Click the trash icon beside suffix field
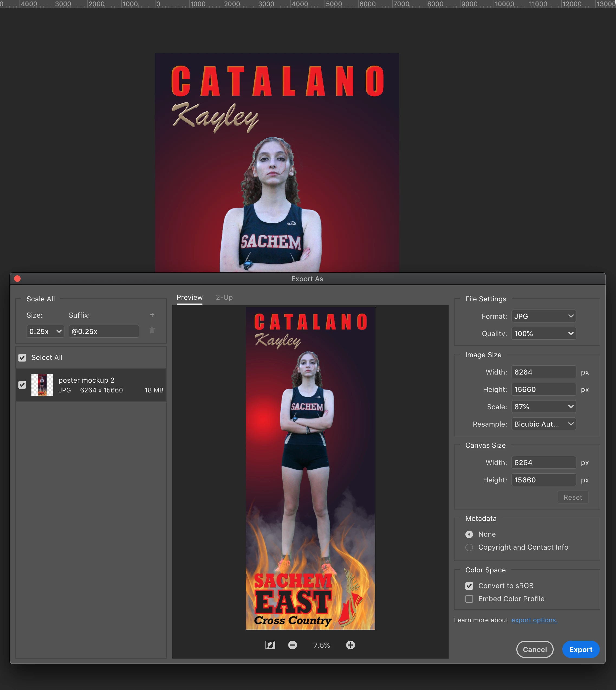Screen dimensions: 616x690 [152, 330]
